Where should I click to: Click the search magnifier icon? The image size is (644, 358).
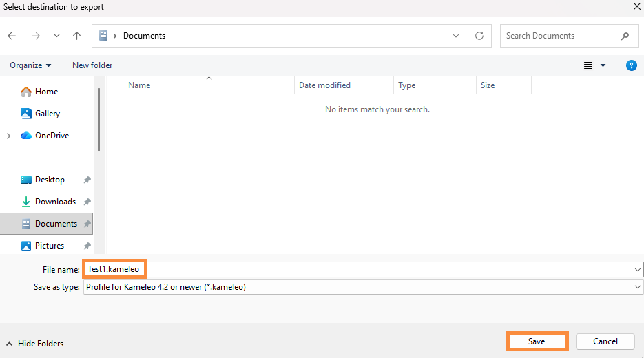point(625,36)
